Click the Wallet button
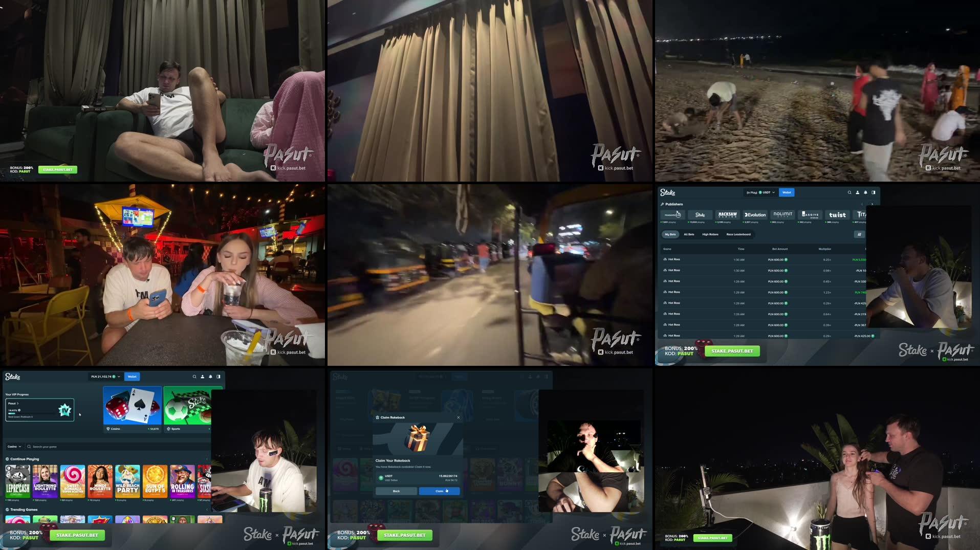Viewport: 980px width, 550px height. (x=787, y=192)
